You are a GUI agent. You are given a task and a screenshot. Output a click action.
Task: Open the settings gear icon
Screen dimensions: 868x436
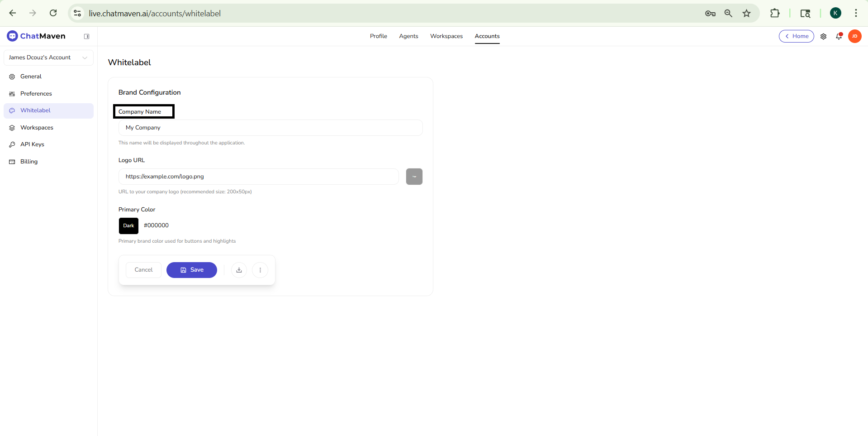tap(823, 36)
